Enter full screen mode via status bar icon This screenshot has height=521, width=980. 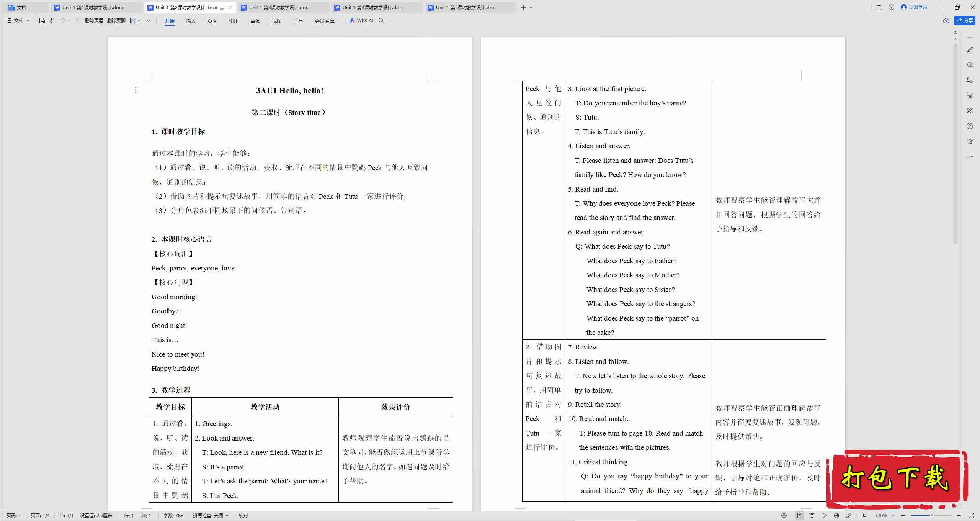pos(971,516)
